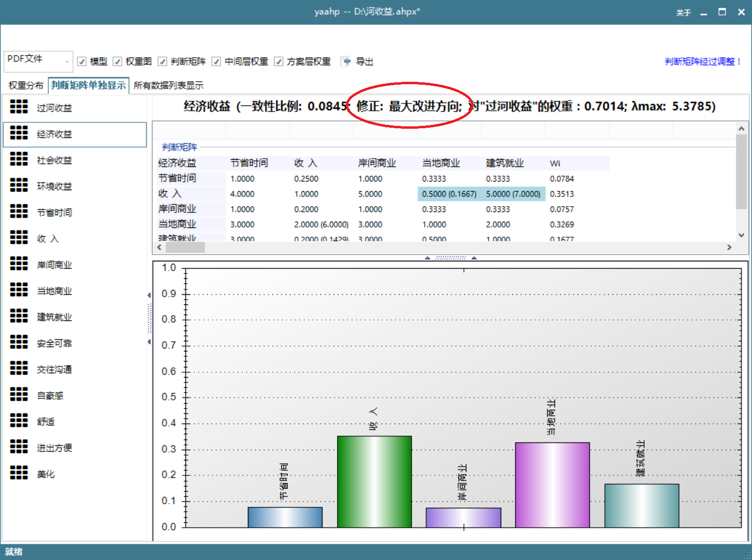
Task: Click the matrix table vertical scrollbar thumb
Action: tap(741, 172)
